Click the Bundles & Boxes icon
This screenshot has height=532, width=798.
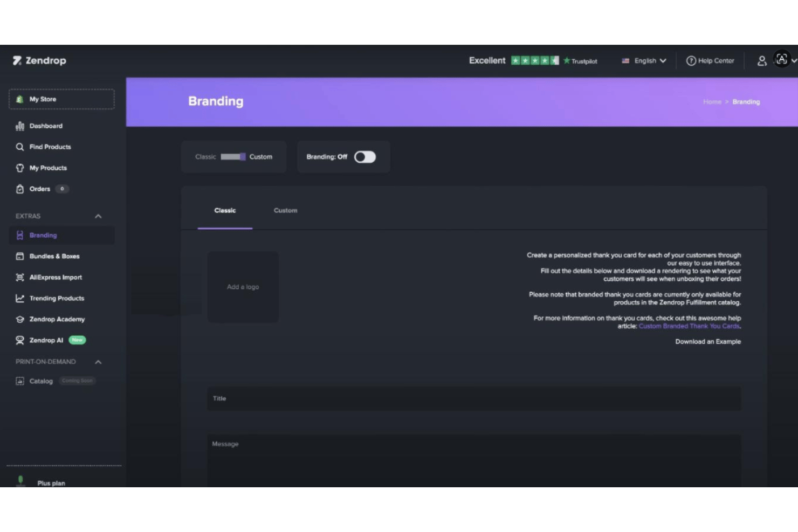coord(20,256)
